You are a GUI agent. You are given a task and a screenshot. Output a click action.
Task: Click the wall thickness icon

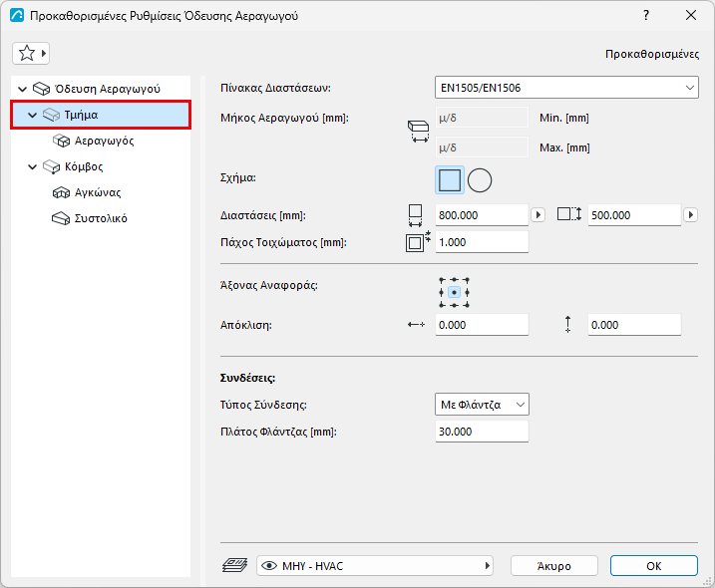pyautogui.click(x=418, y=241)
